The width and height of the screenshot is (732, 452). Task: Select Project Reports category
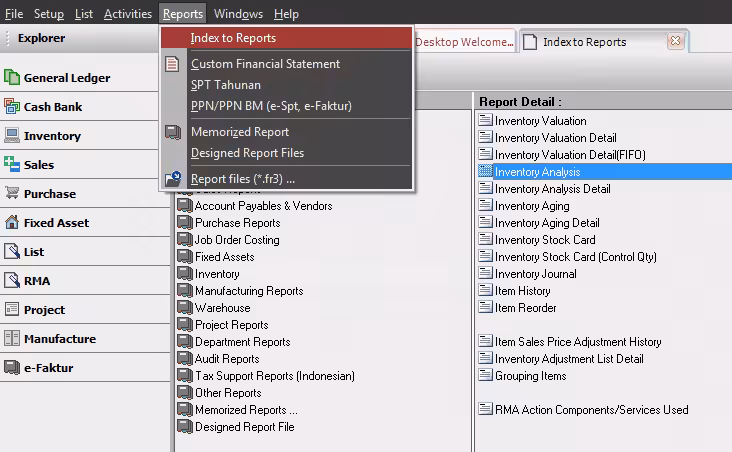232,325
